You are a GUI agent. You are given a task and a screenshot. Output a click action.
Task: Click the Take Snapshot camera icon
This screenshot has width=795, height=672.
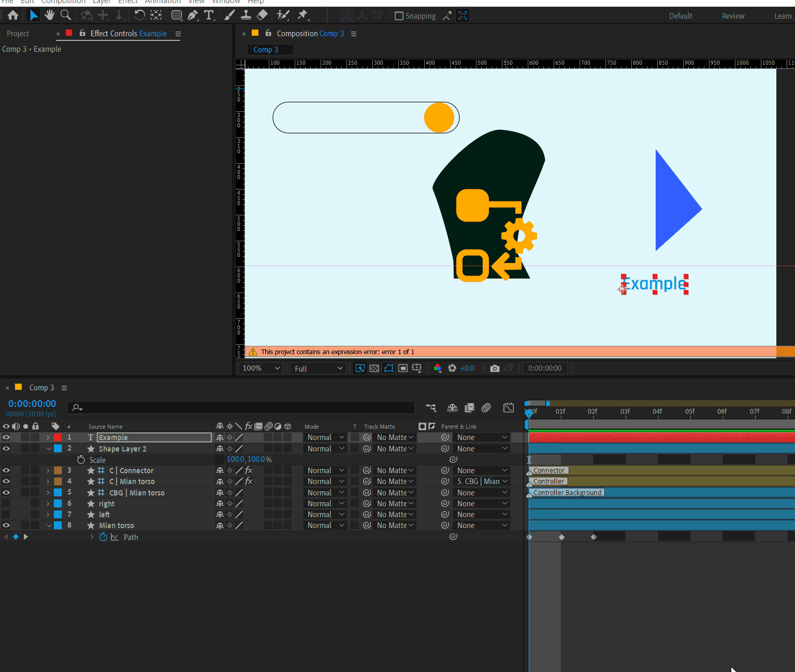coord(495,368)
